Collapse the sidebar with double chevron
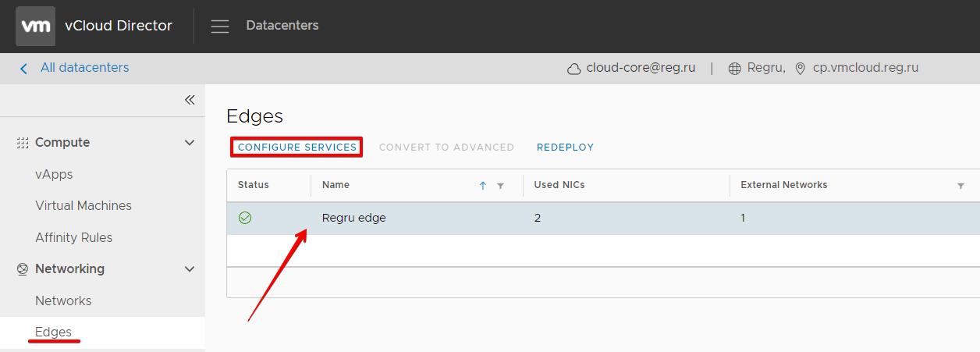The height and width of the screenshot is (352, 980). 190,100
